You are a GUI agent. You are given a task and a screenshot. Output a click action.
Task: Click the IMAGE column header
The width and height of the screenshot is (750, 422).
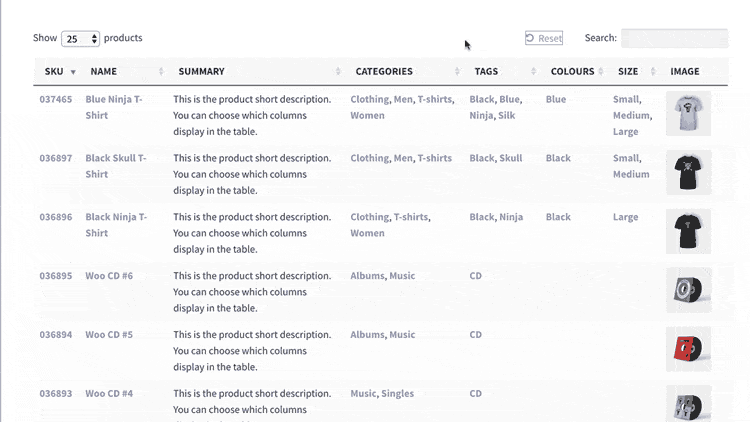click(x=694, y=71)
